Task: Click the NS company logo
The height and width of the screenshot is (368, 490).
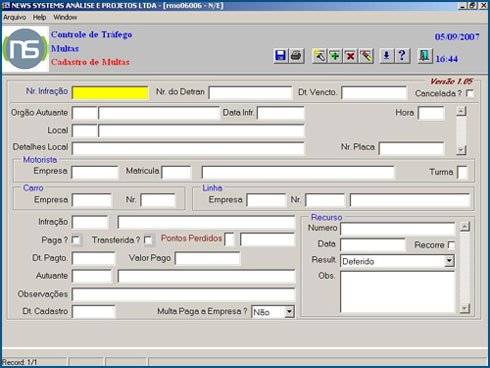Action: click(x=25, y=49)
